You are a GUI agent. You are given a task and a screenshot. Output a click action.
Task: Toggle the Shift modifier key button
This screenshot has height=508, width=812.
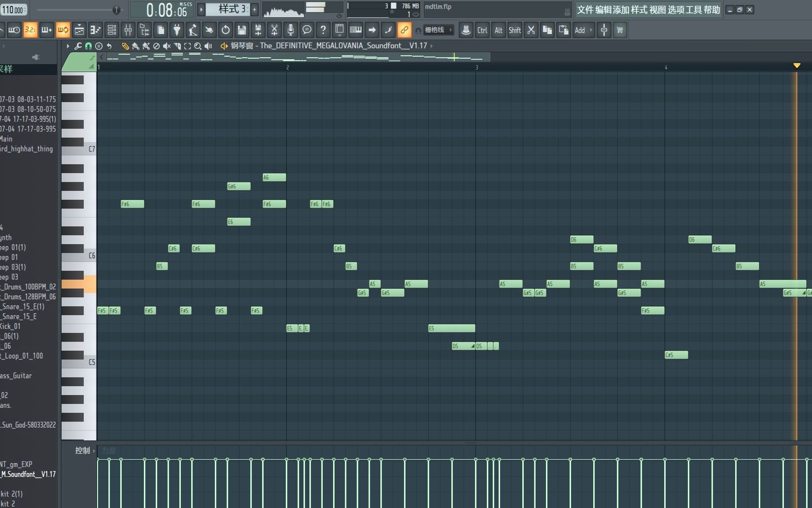tap(515, 30)
